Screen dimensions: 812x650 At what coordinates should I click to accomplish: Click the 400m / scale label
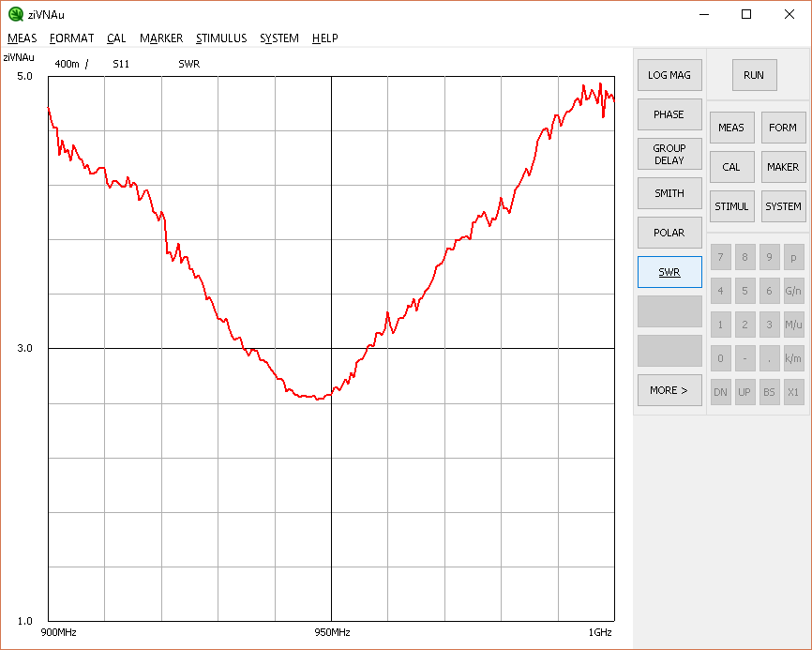click(x=71, y=64)
